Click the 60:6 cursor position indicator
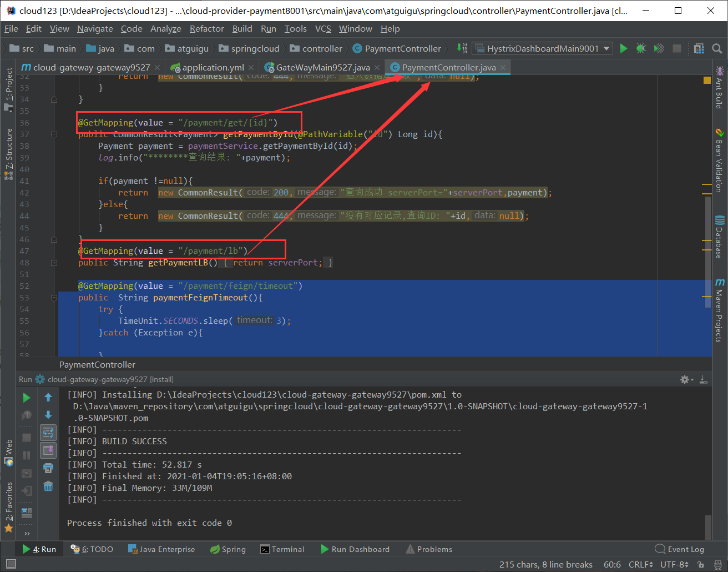Screen dimensions: 728x572 (x=612, y=564)
